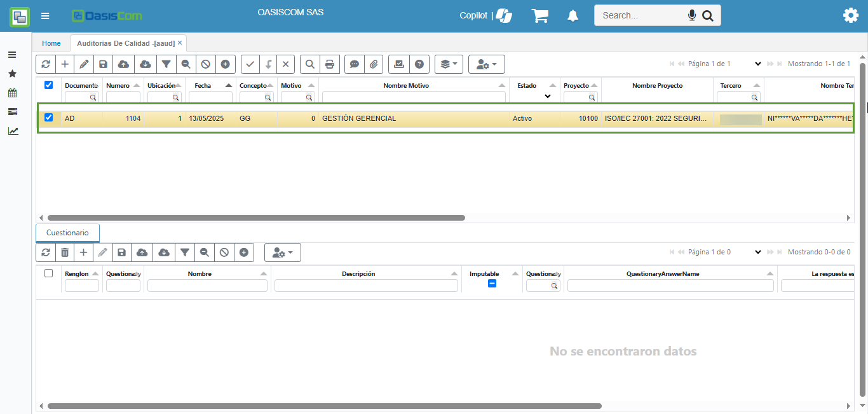Print using the printer icon
The image size is (868, 414).
tap(329, 64)
